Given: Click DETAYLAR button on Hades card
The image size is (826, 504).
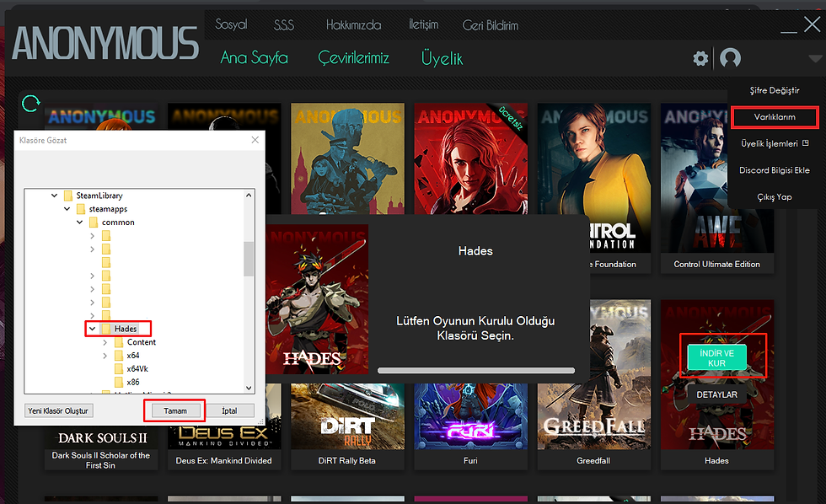Looking at the screenshot, I should pyautogui.click(x=716, y=394).
